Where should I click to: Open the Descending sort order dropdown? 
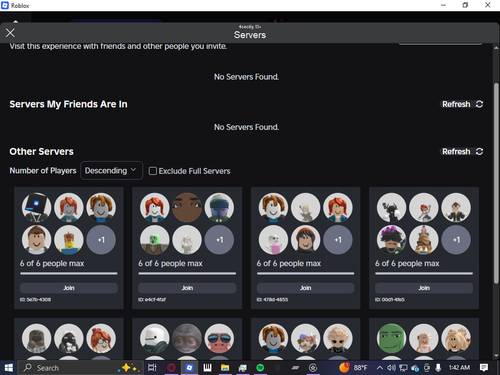tap(111, 171)
